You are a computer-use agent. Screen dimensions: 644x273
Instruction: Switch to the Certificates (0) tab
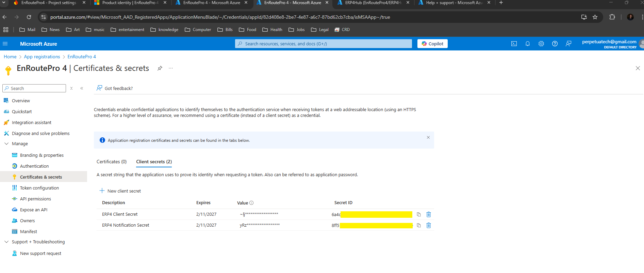tap(112, 162)
